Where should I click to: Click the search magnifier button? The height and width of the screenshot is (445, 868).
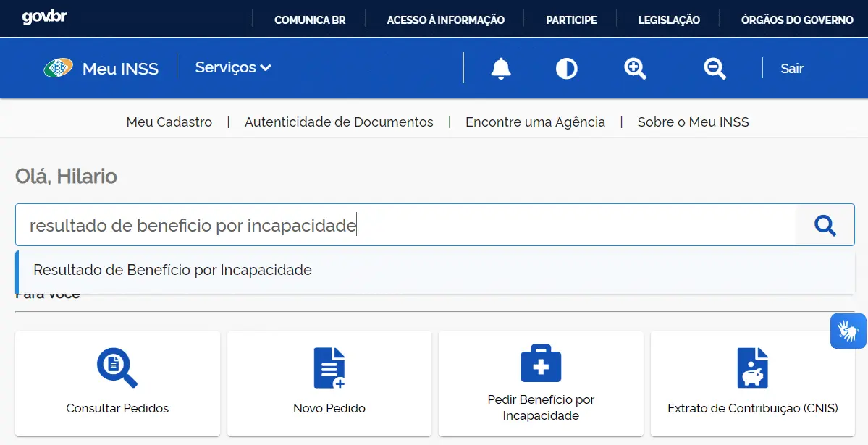[x=825, y=225]
